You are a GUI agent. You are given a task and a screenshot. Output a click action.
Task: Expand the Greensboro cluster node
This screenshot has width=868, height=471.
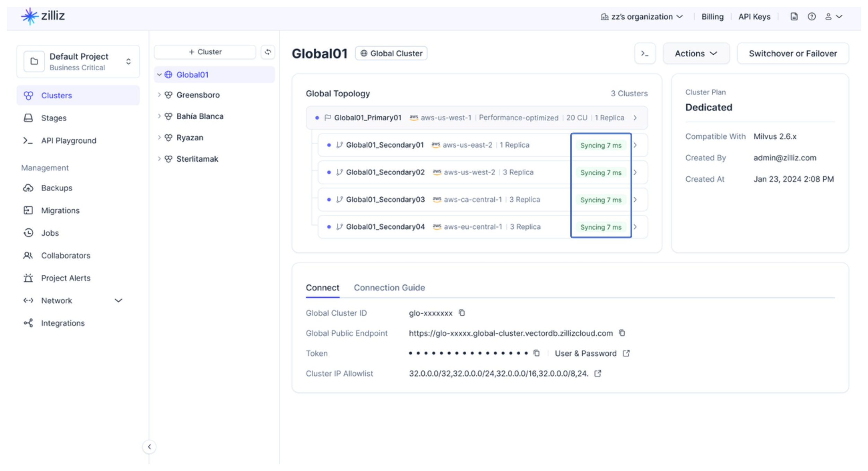pyautogui.click(x=159, y=95)
